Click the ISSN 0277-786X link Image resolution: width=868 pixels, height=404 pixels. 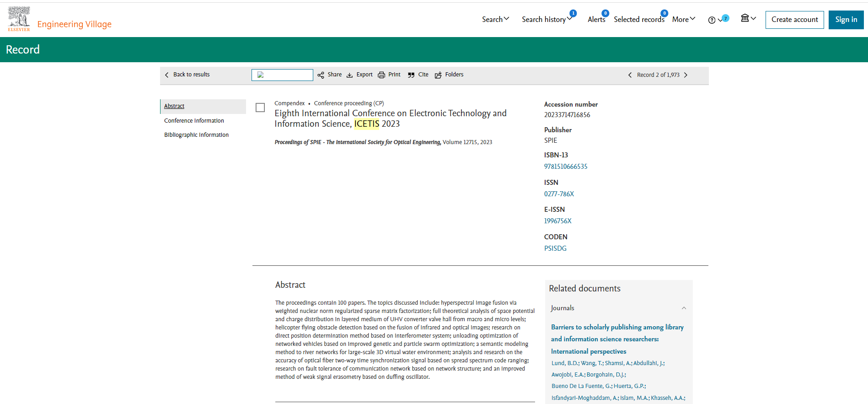pos(559,194)
